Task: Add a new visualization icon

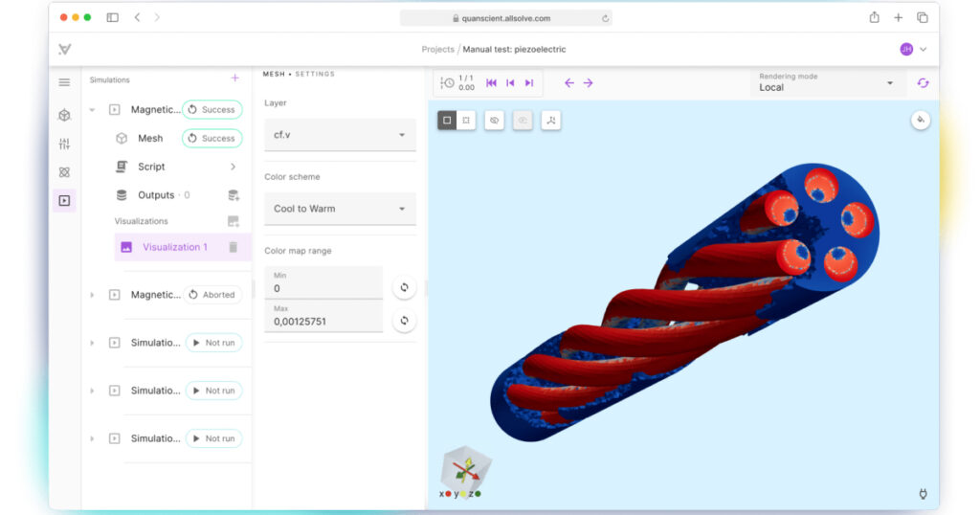Action: tap(234, 221)
